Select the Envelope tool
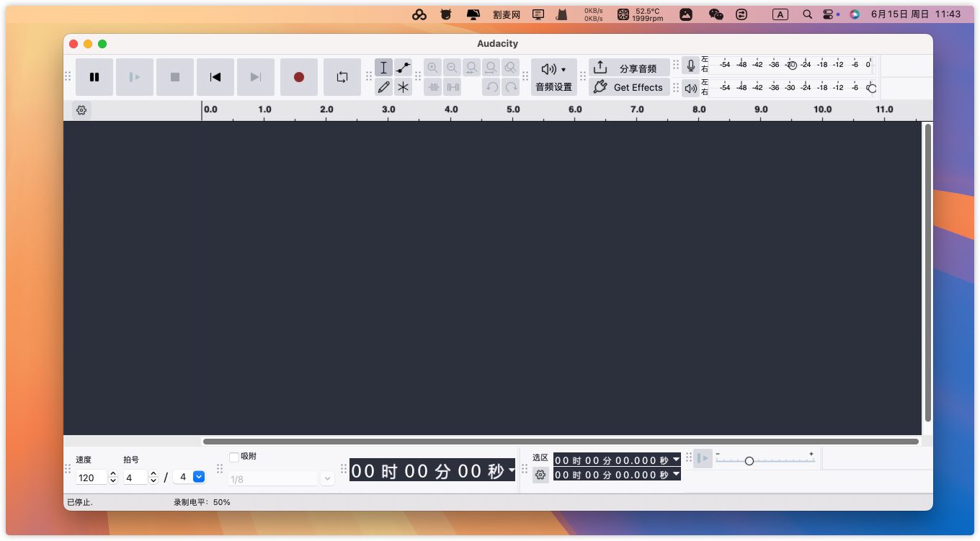980x541 pixels. click(404, 68)
